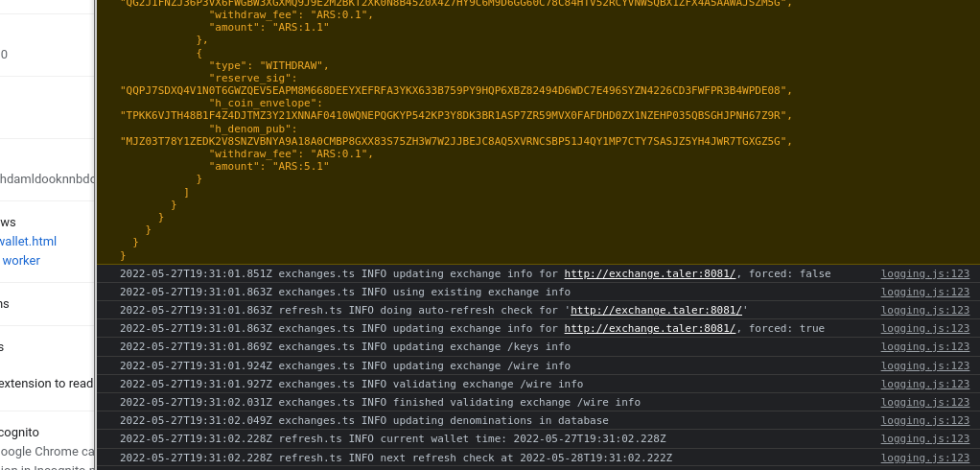This screenshot has height=470, width=980.
Task: Open logging.js:123 for 'current wallet time' log
Action: pos(924,438)
